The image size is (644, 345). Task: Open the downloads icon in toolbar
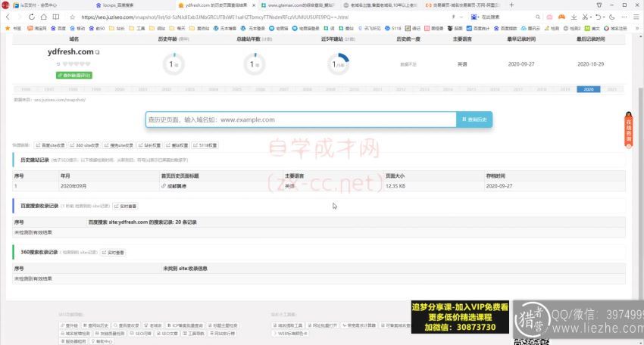[x=574, y=17]
